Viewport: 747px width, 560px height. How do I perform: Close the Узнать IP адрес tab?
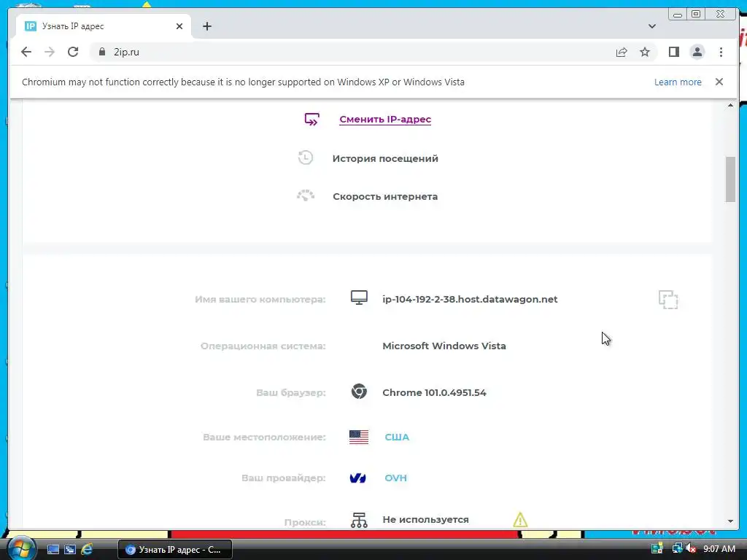click(x=179, y=26)
